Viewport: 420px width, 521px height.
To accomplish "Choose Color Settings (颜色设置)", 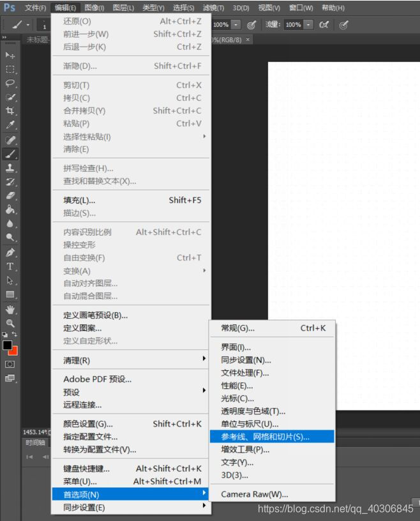I will [x=131, y=424].
